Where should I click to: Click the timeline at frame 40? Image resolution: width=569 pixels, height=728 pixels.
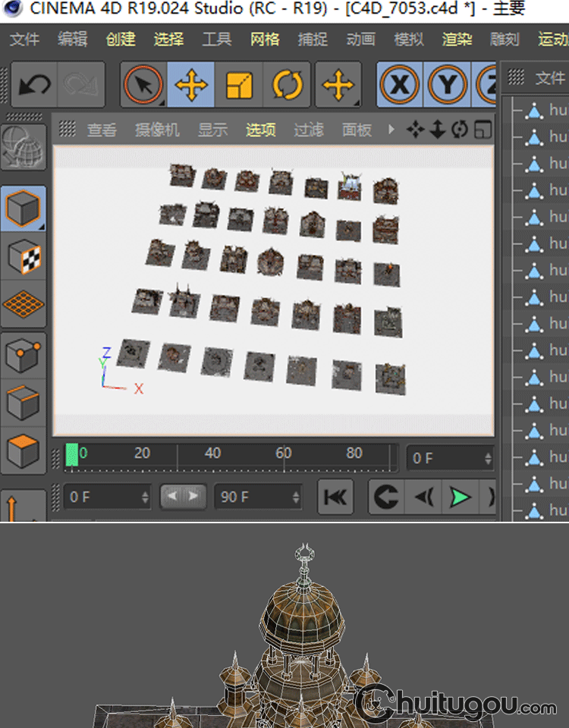click(213, 455)
